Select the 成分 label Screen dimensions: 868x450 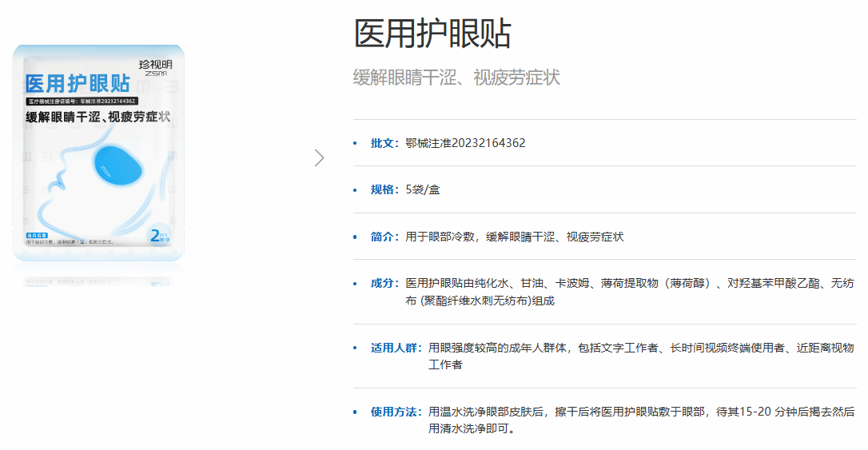pyautogui.click(x=384, y=284)
